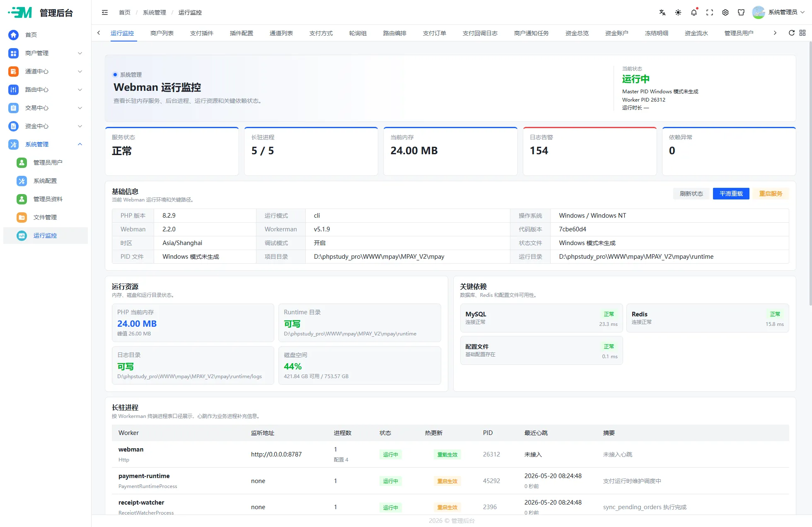
Task: Open the tab grid menu icon
Action: tap(802, 33)
